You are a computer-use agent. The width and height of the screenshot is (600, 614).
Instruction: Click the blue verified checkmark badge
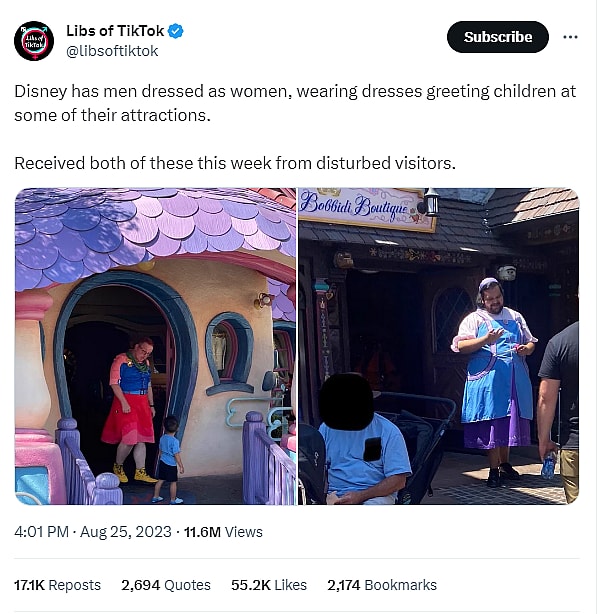click(175, 31)
